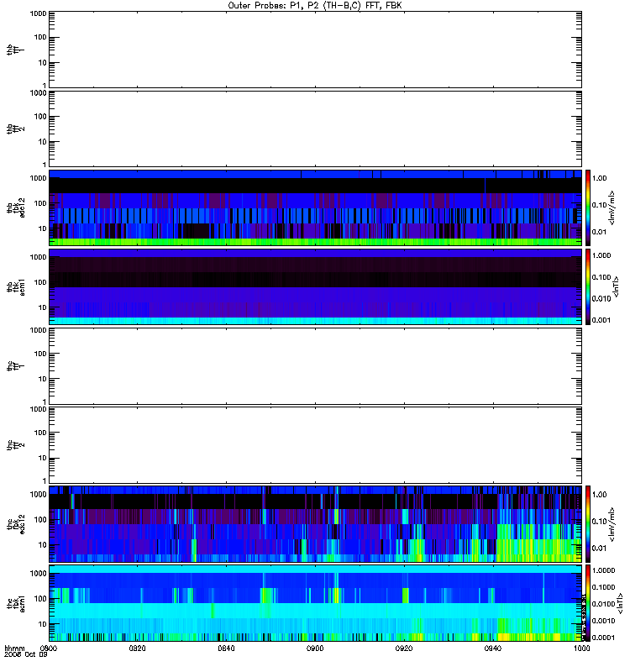Click the '1.00' value on thb edc12 color bar

tap(600, 178)
